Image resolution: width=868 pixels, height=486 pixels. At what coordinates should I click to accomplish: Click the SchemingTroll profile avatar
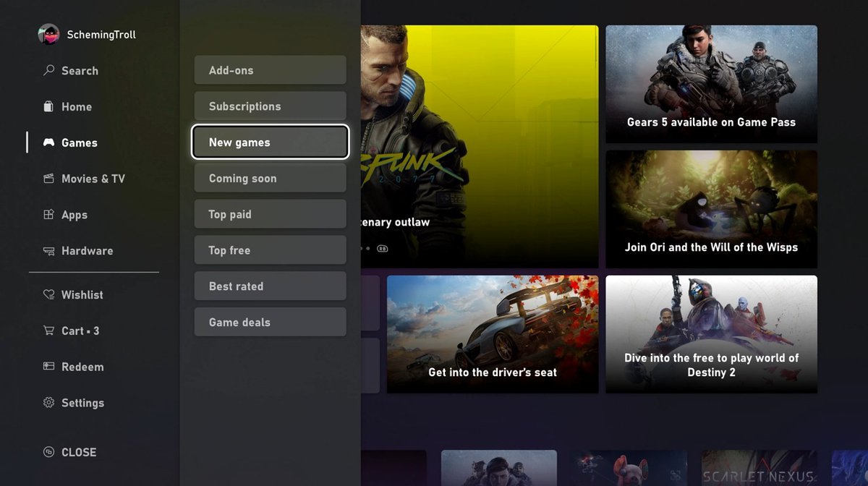[48, 34]
